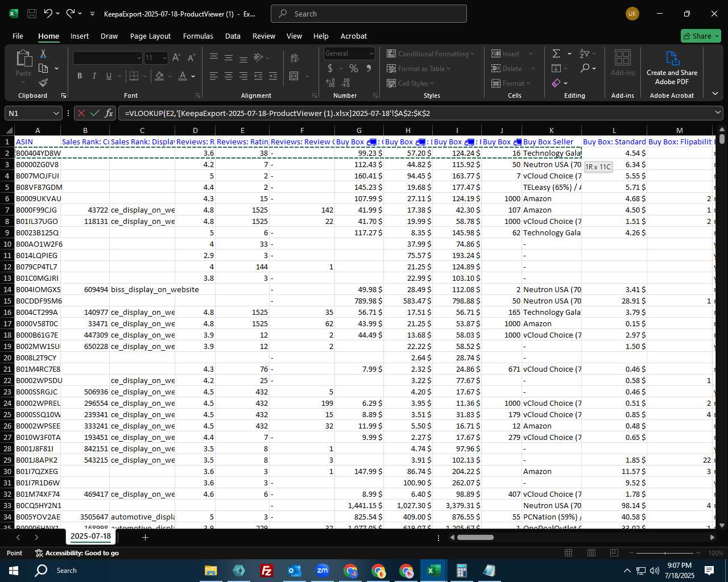
Task: Click the Increase Decimal icon
Action: pyautogui.click(x=330, y=83)
